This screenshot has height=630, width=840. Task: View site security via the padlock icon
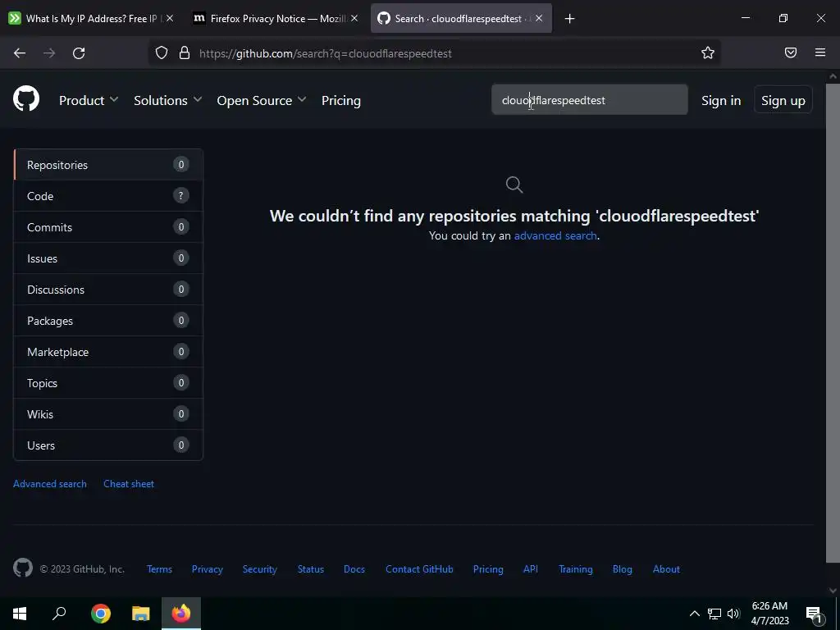(x=185, y=53)
